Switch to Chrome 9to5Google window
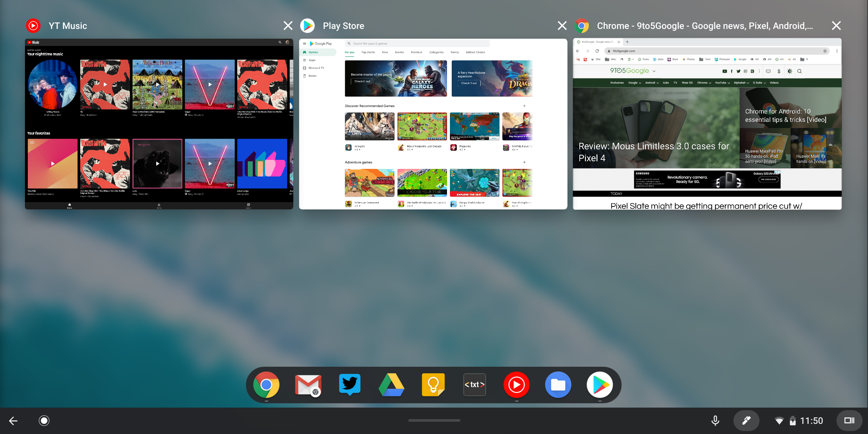Viewport: 868px width, 434px height. pos(707,124)
